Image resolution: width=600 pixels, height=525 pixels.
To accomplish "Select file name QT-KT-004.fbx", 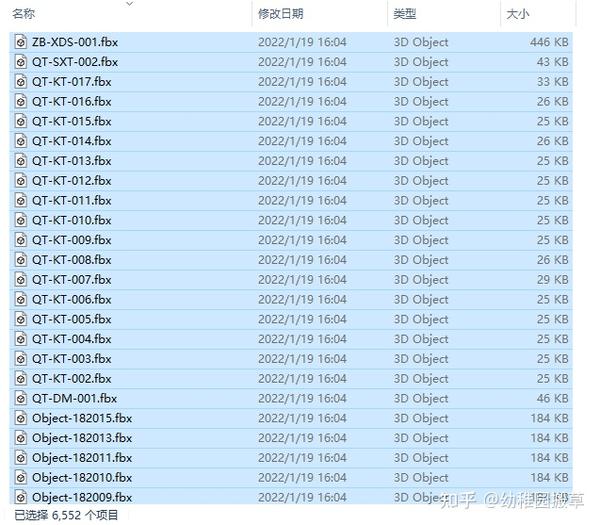I will tap(72, 339).
